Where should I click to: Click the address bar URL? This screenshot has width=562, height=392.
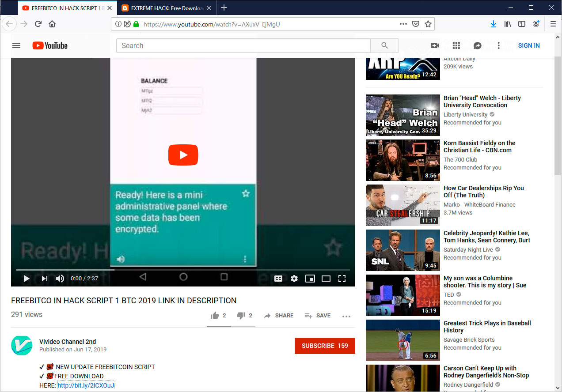tap(212, 24)
